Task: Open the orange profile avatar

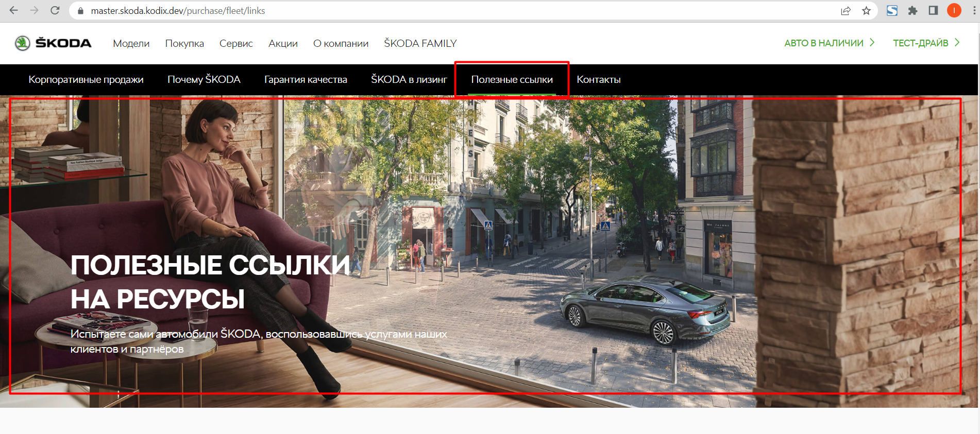Action: [x=954, y=10]
